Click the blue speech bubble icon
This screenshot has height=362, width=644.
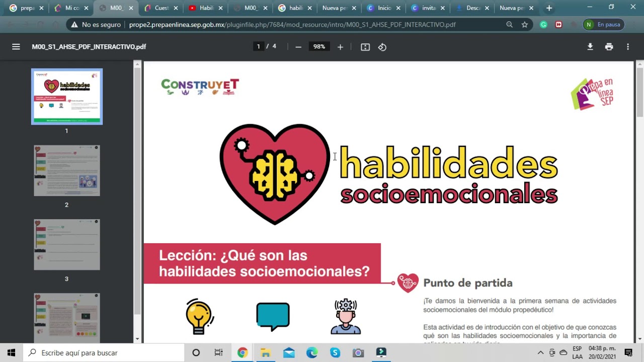tap(273, 317)
